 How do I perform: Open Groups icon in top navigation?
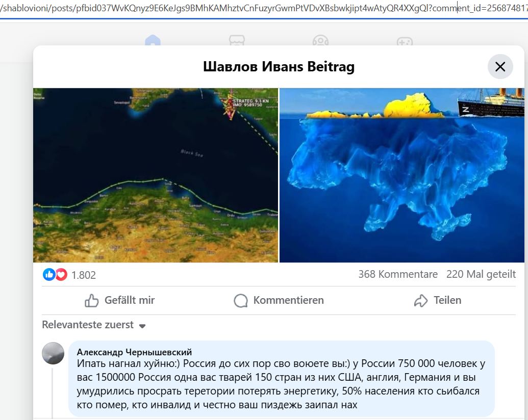[320, 42]
